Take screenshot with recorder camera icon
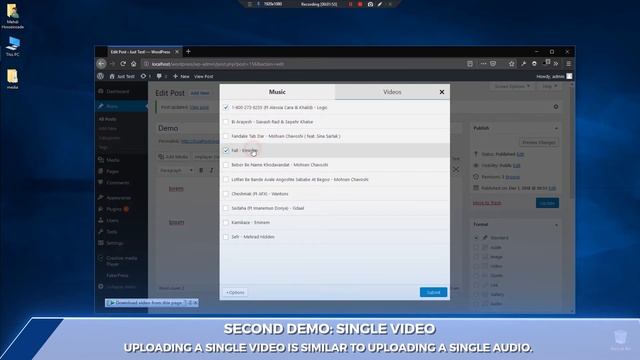This screenshot has height=360, width=640. (x=370, y=4)
